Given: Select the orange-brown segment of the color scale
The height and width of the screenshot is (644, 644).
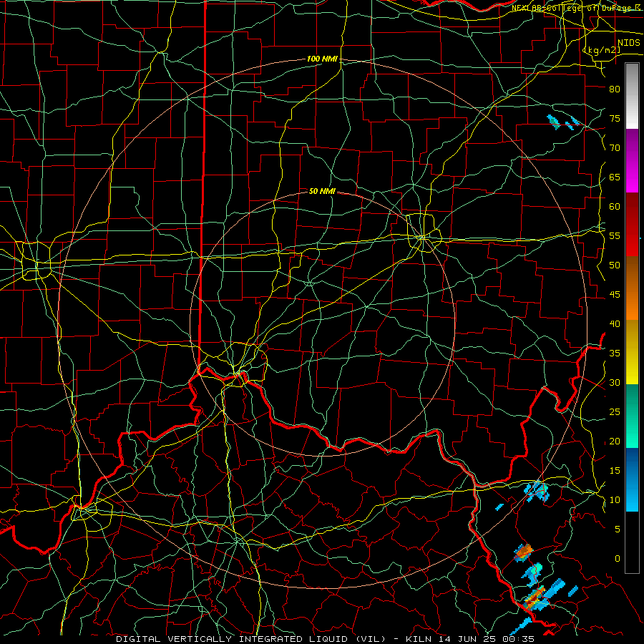Looking at the screenshot, I should tap(632, 288).
